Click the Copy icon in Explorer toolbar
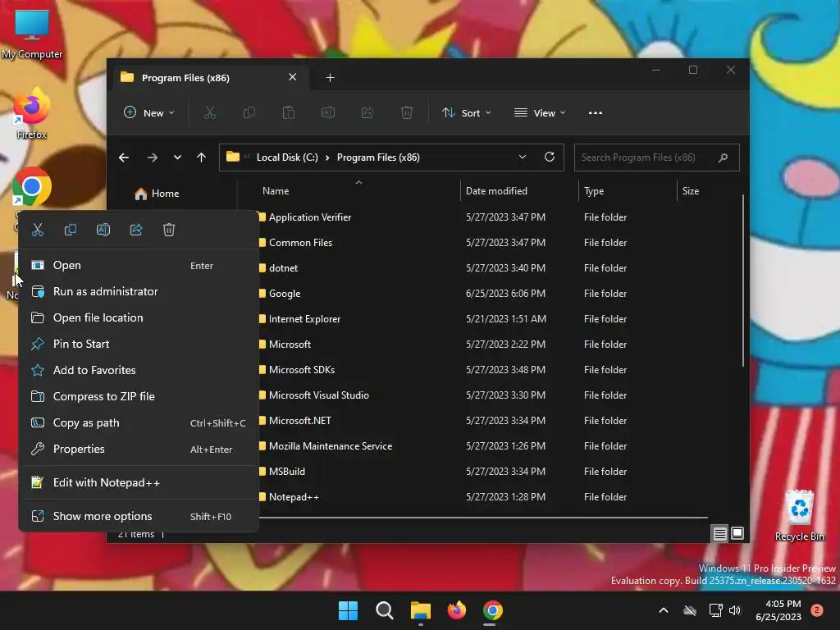The height and width of the screenshot is (630, 840). [x=249, y=113]
